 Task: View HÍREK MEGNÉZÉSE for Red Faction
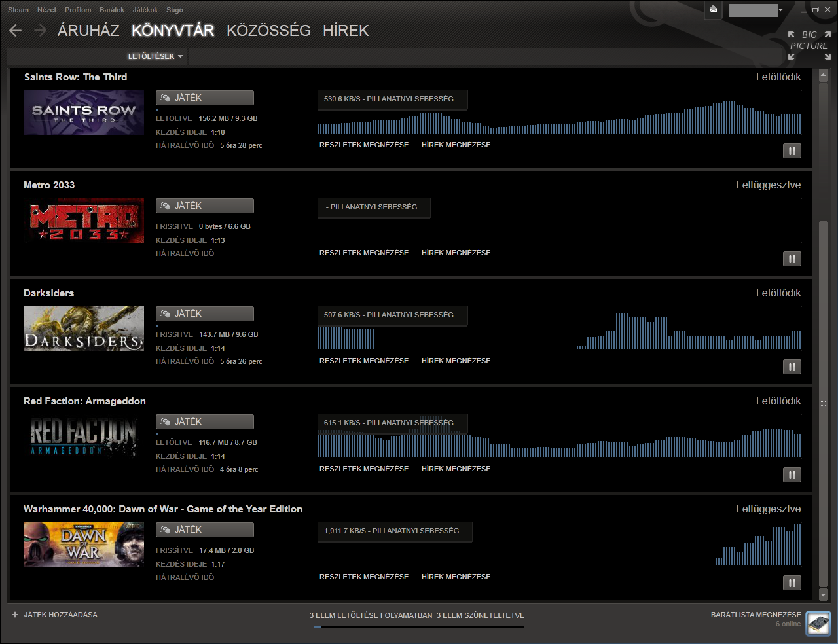(x=456, y=469)
